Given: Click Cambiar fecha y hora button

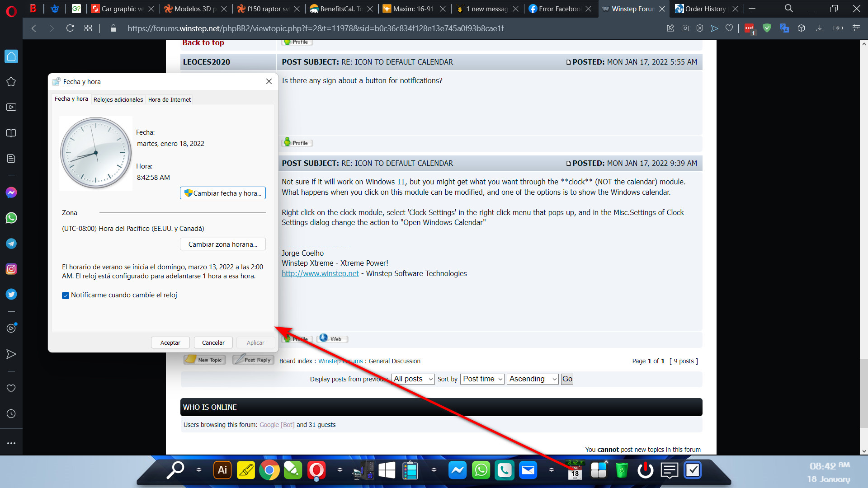Looking at the screenshot, I should coord(223,193).
